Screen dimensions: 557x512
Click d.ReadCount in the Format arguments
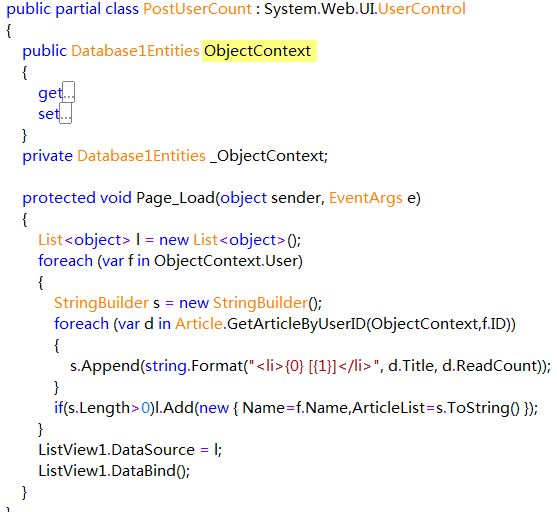[x=487, y=366]
